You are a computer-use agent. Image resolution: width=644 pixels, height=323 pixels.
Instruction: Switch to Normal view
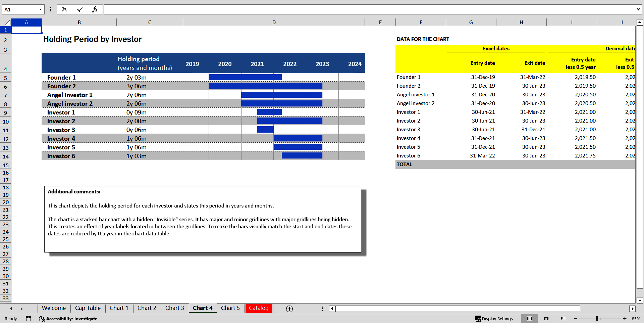pos(530,319)
